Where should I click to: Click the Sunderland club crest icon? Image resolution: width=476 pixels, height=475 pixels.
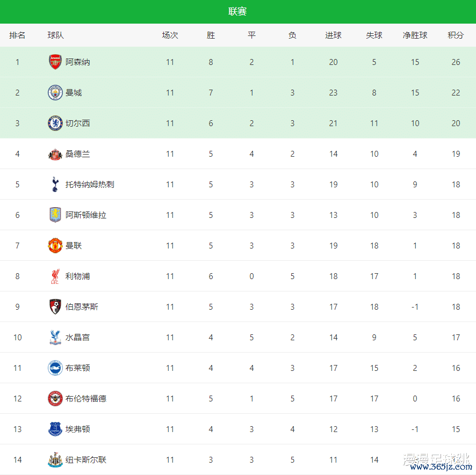pyautogui.click(x=55, y=154)
